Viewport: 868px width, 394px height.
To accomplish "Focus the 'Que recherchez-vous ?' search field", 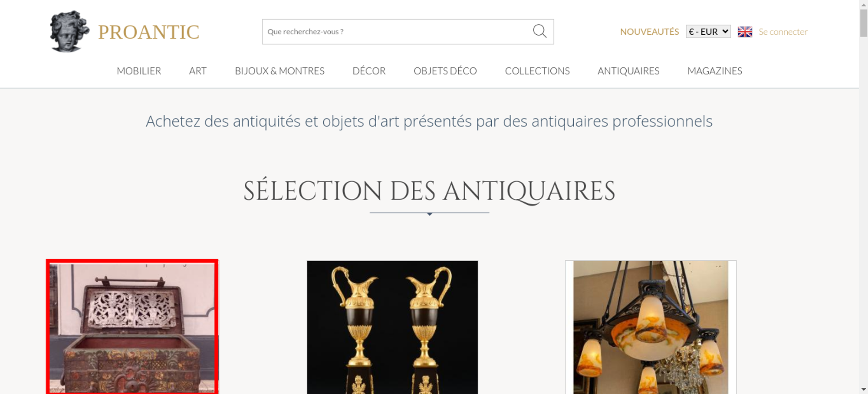I will (x=397, y=32).
